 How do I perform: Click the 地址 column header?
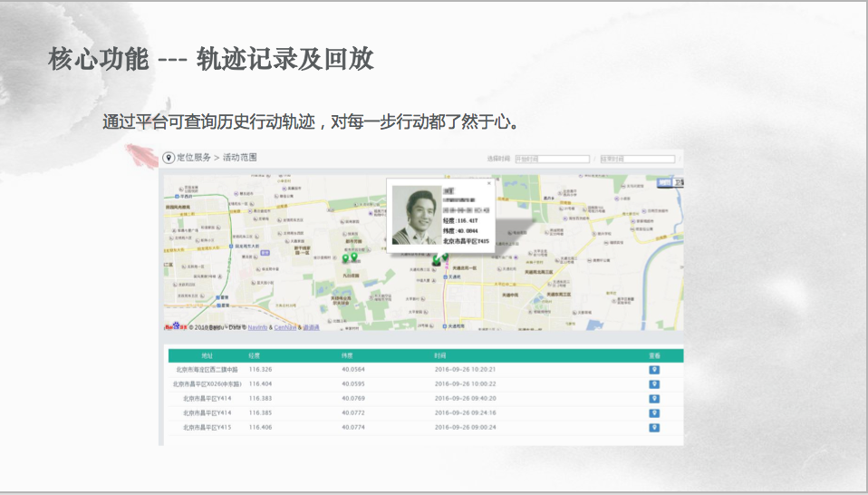pos(207,355)
